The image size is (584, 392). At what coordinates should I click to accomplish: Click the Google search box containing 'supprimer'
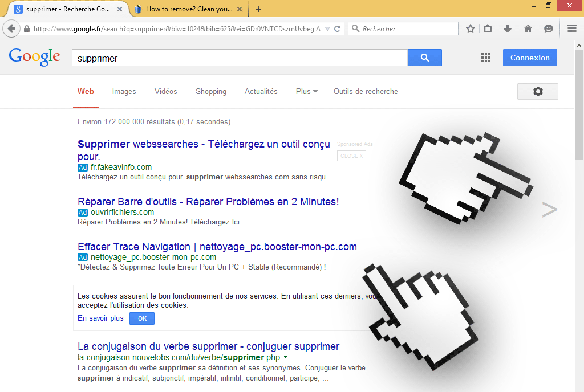point(240,58)
